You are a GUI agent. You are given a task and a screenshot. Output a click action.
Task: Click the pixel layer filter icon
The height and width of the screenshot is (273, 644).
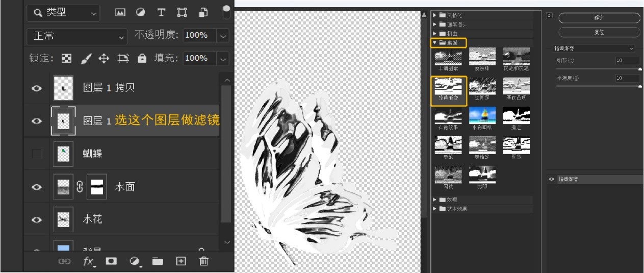pyautogui.click(x=120, y=13)
